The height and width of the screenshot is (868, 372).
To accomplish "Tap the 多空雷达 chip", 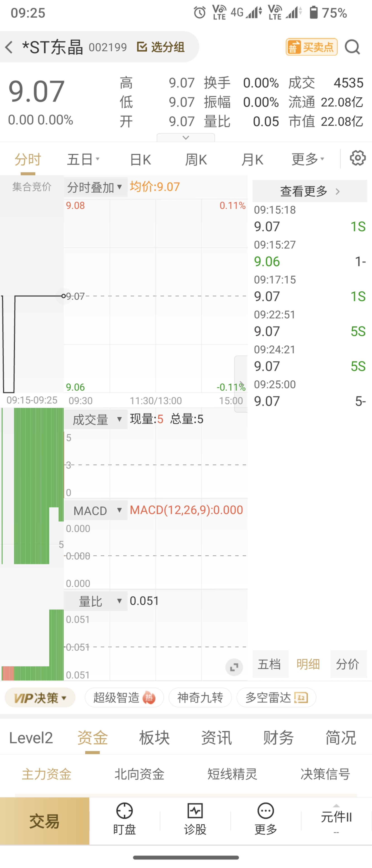I will pyautogui.click(x=276, y=698).
